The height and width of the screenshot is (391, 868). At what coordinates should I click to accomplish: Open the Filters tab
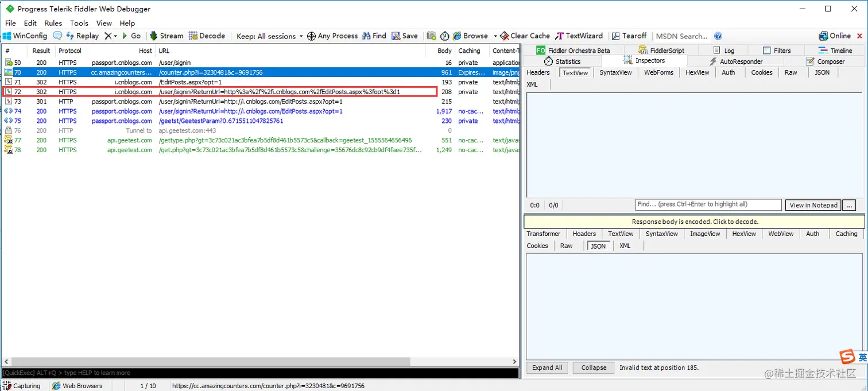[777, 51]
